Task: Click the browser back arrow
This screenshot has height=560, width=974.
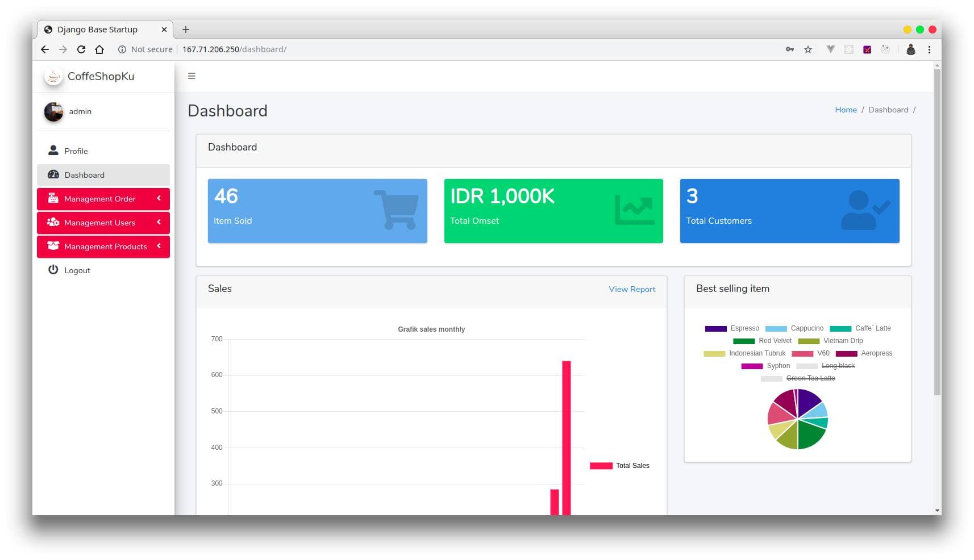Action: point(45,49)
